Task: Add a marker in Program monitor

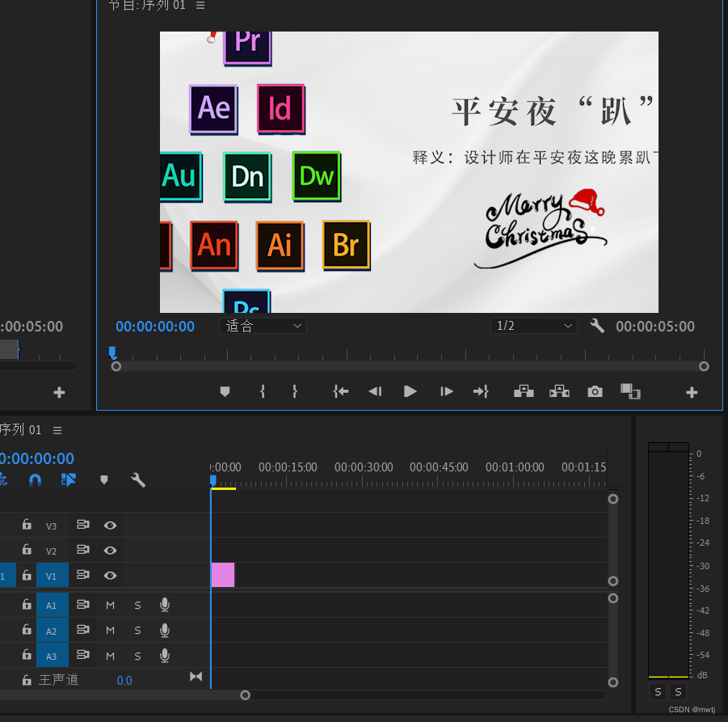Action: (x=225, y=391)
